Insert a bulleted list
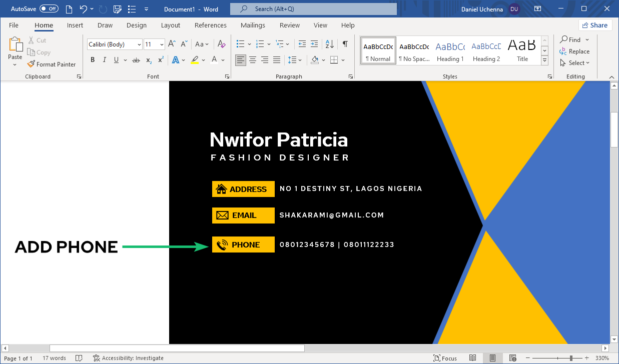 241,44
